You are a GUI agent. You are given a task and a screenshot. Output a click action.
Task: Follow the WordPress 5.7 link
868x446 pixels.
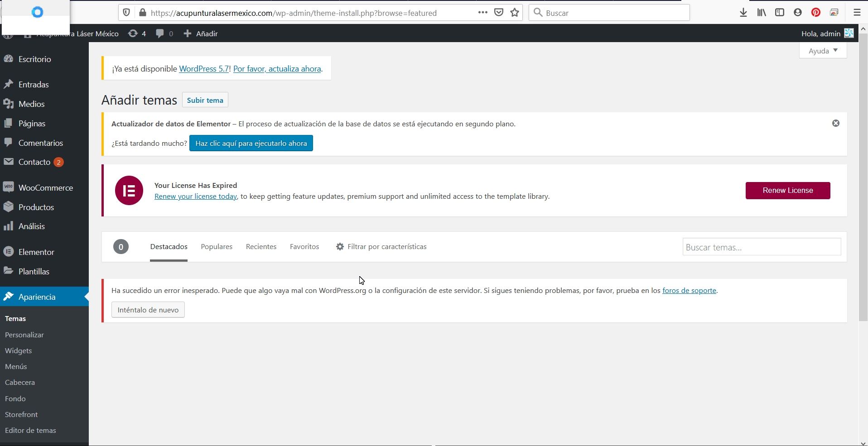204,69
